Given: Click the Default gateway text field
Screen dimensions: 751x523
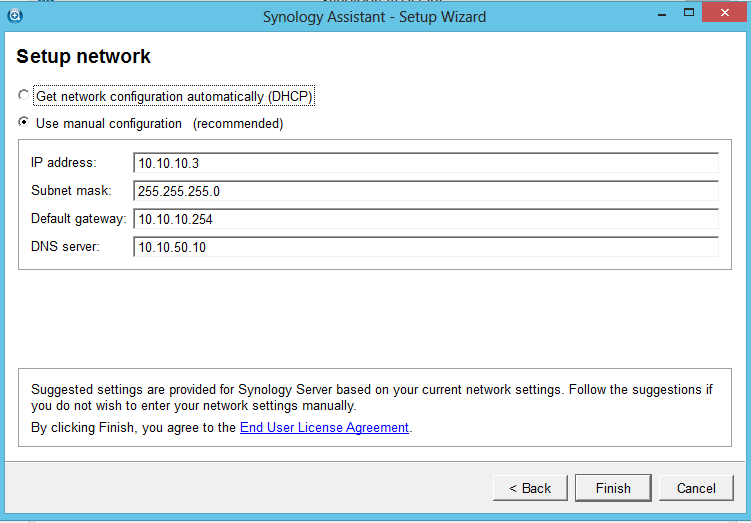Looking at the screenshot, I should pos(425,219).
